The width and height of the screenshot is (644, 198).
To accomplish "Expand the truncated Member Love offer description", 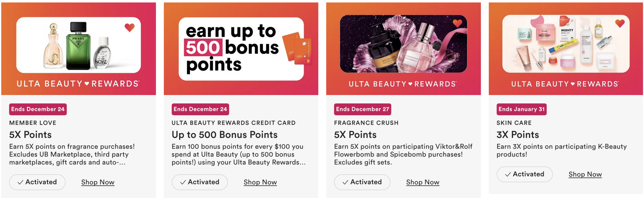I will point(72,154).
